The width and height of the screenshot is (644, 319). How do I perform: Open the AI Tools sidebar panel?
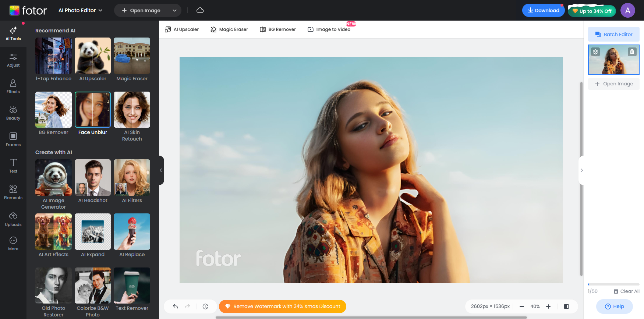click(13, 34)
